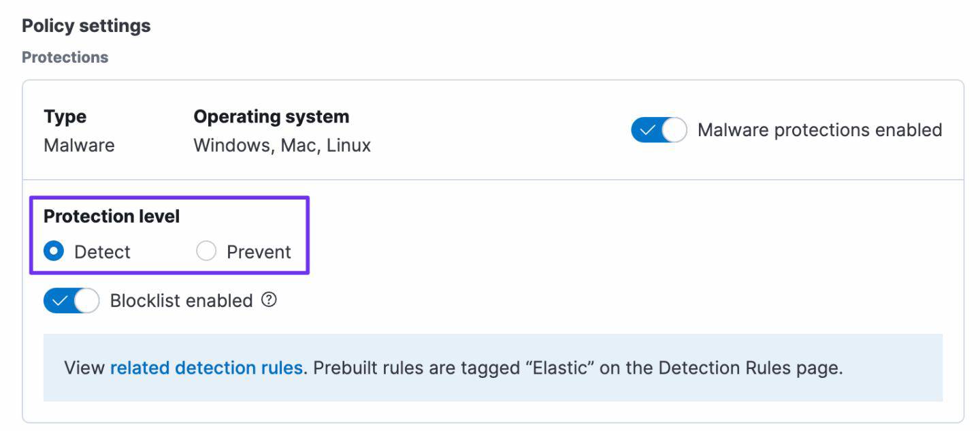The image size is (980, 431).
Task: Click the checkmark inside Malware protections switch
Action: pyautogui.click(x=647, y=130)
